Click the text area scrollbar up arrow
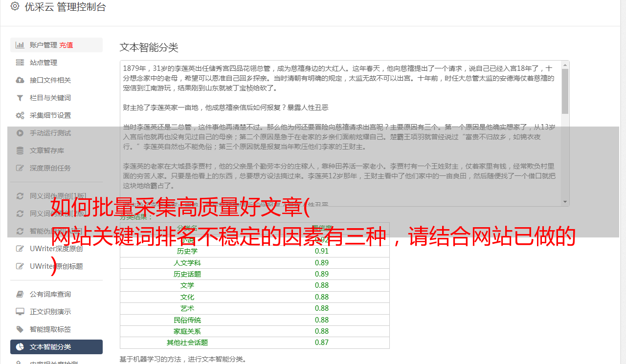Viewport: 626px width, 364px height. coord(565,64)
